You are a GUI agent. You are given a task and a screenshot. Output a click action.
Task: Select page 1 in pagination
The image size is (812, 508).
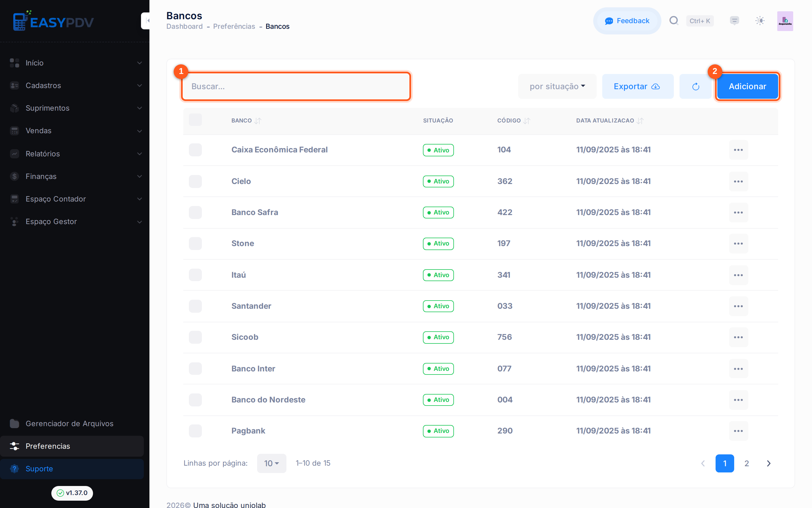(x=725, y=464)
